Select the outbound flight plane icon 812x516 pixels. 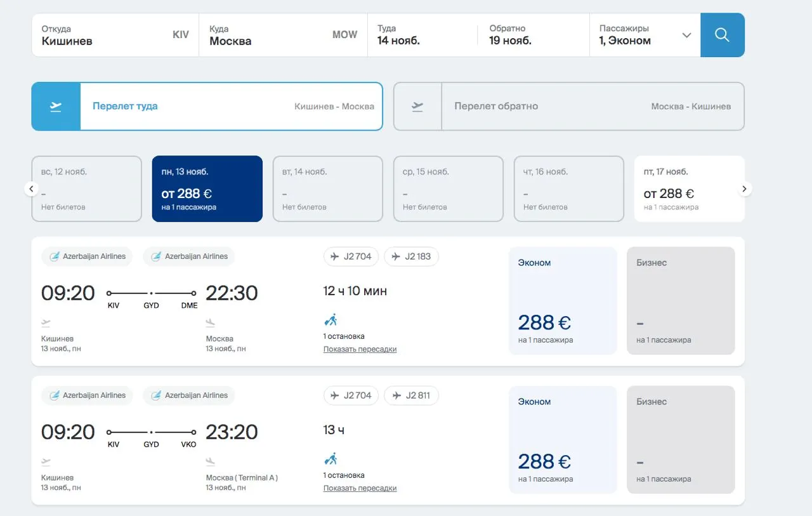click(56, 107)
